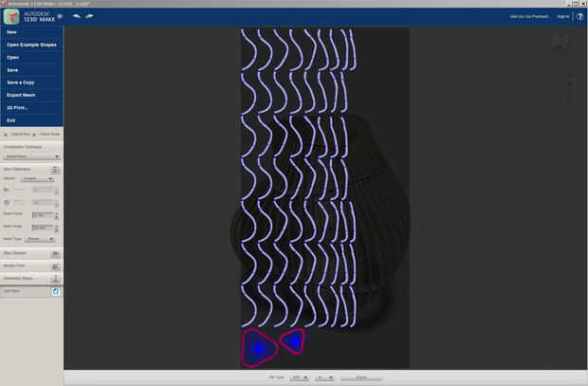Open the units dropdown beside File Type
The height and width of the screenshot is (386, 588).
tap(324, 377)
